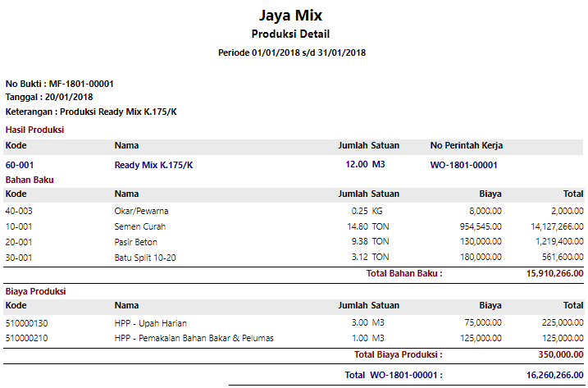
Task: Select HPP - Pemakaian Bahan Bakar & Pelumas
Action: 194,338
